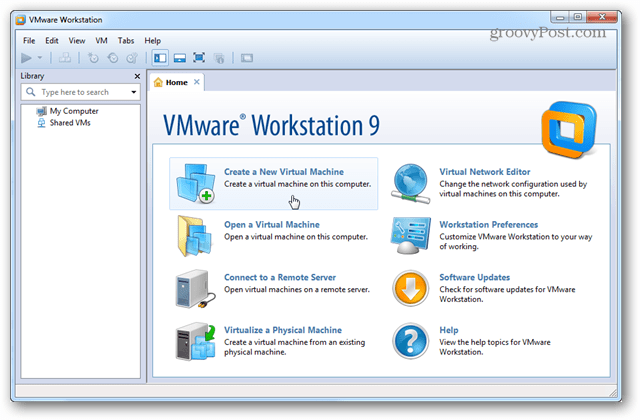Screen dimensions: 640x420
Task: Click 'Create a virtual machine on this computer.' text
Action: [297, 184]
